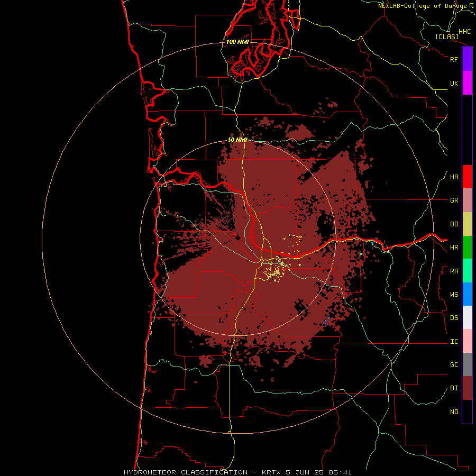476x476 pixels.
Task: Click the NEXLAB-College of DuPage text
Action: pos(422,6)
